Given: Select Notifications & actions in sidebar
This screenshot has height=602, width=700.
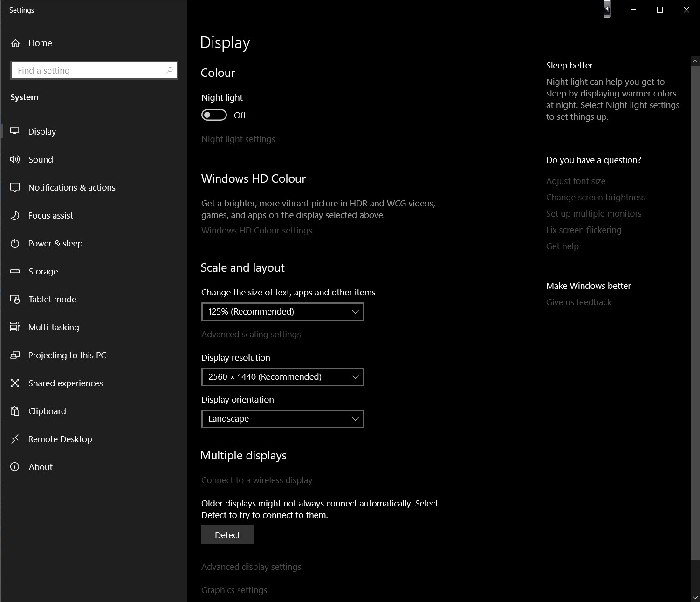Looking at the screenshot, I should (72, 187).
